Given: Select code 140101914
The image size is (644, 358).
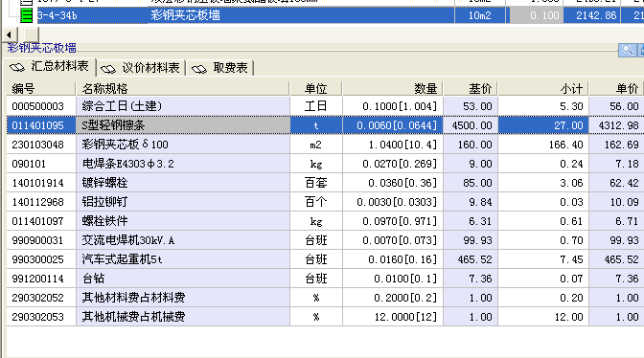Looking at the screenshot, I should point(41,183).
